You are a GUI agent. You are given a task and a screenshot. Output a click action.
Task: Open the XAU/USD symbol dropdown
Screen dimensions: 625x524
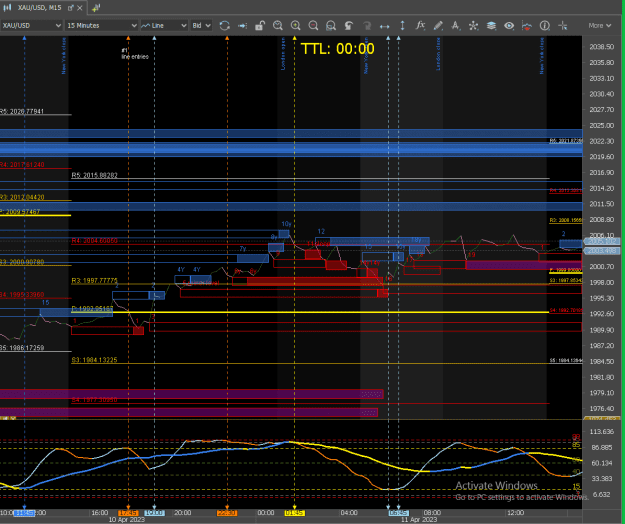coord(31,26)
